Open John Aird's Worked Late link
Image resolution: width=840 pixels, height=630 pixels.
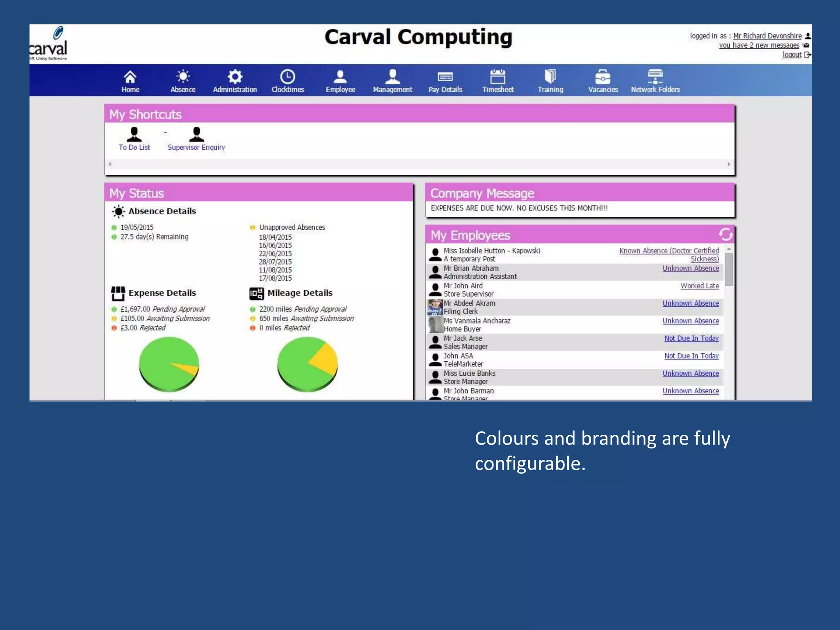click(x=700, y=286)
